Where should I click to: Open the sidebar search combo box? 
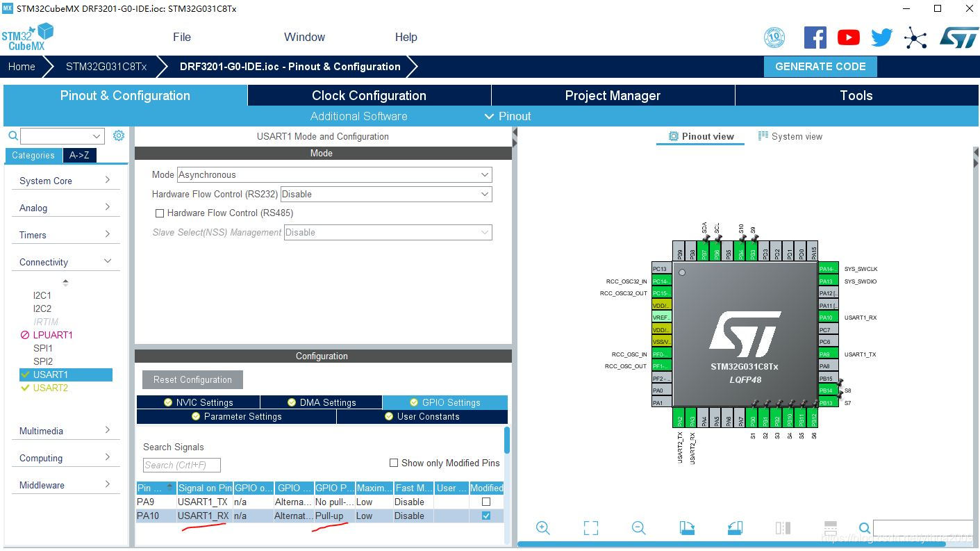click(63, 136)
